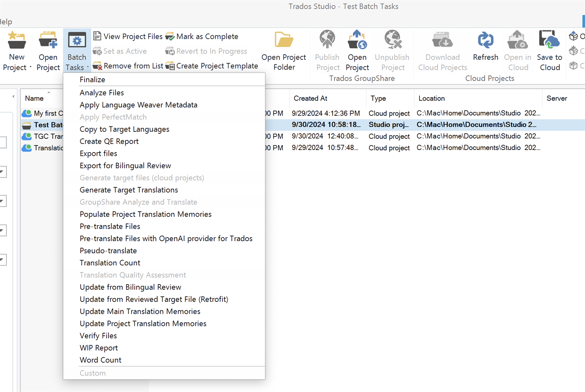Click the Studio proj... type cell
Viewport: 585px width, 392px height.
click(389, 125)
